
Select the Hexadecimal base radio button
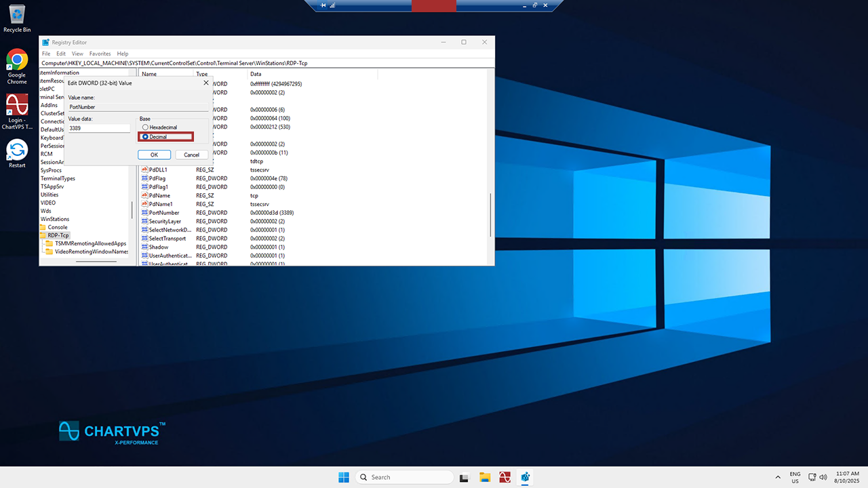(x=145, y=127)
